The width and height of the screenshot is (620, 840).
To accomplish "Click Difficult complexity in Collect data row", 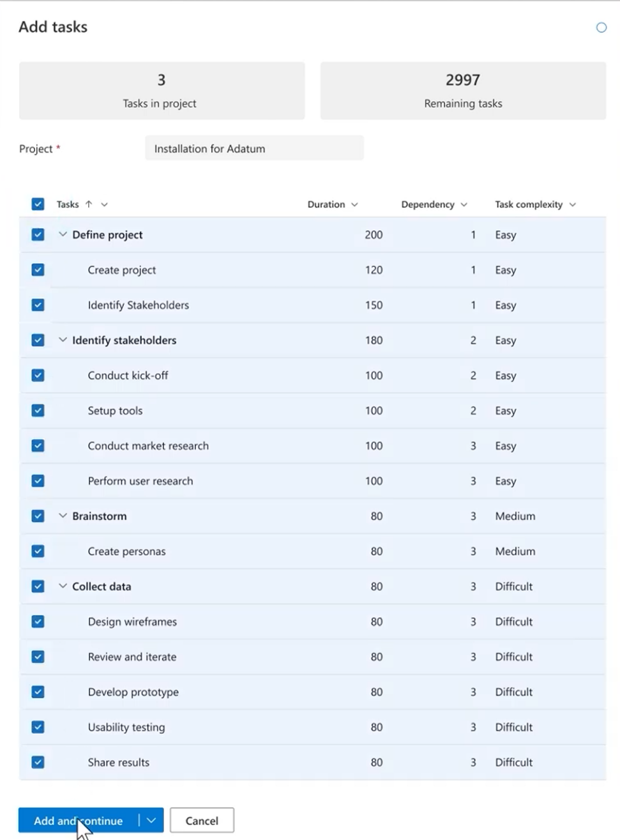I will coord(514,586).
